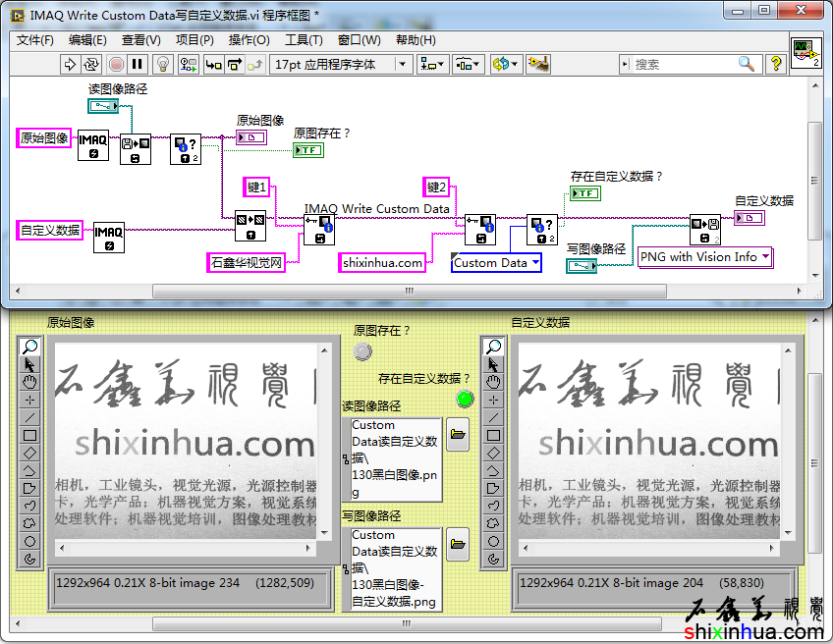Image resolution: width=833 pixels, height=644 pixels.
Task: Choose the annulus tool in the 原始图像 palette
Action: 29,559
